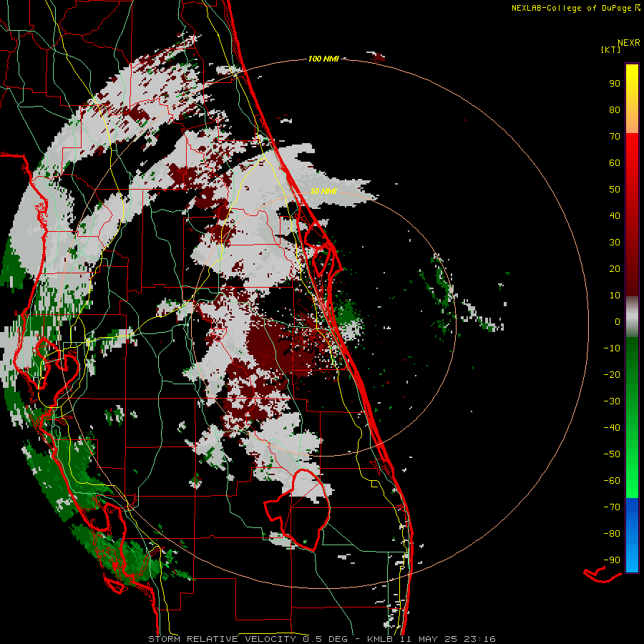Select the 40 value on velocity scale
Screen dimensions: 644x644
[x=615, y=216]
